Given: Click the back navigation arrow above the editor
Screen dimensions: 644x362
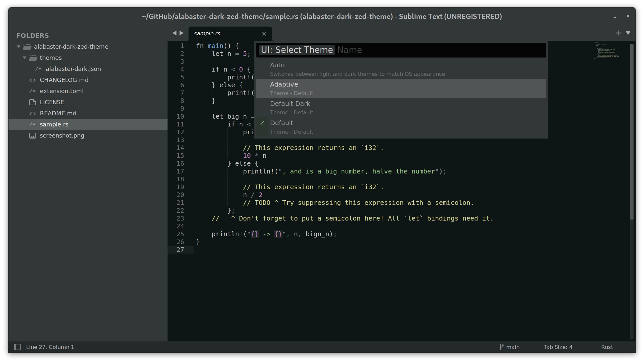Looking at the screenshot, I should (174, 33).
